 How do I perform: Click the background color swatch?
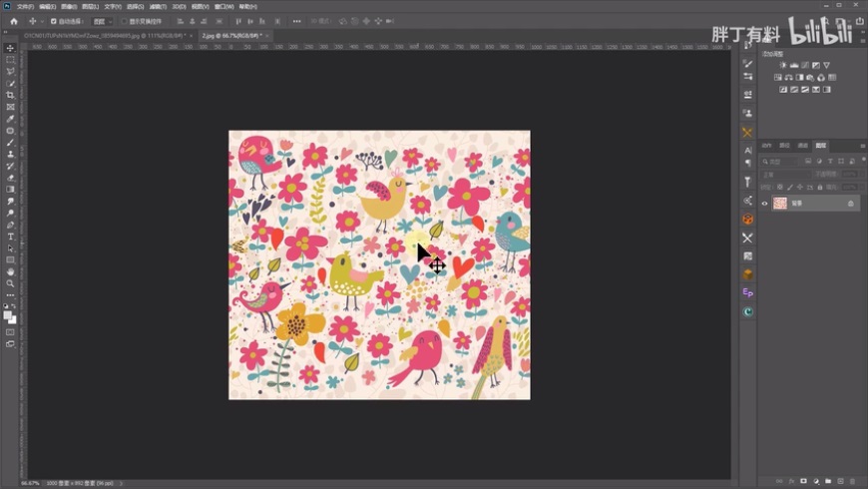coord(13,320)
